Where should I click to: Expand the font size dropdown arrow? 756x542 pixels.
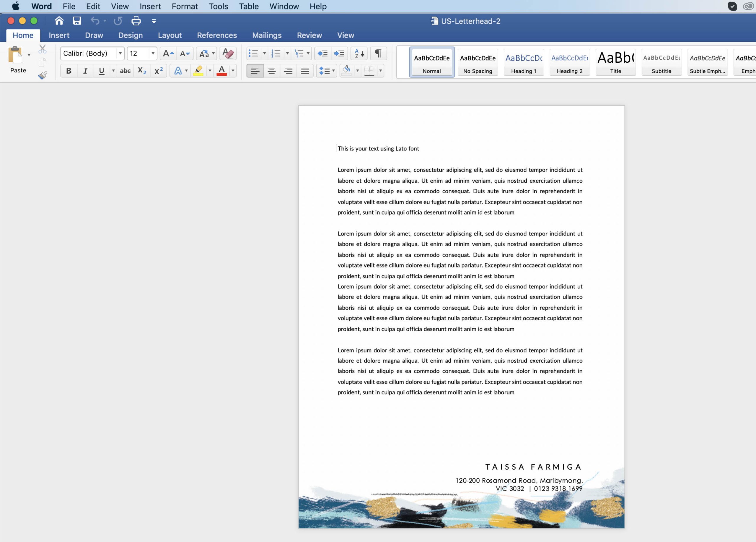[x=153, y=53]
